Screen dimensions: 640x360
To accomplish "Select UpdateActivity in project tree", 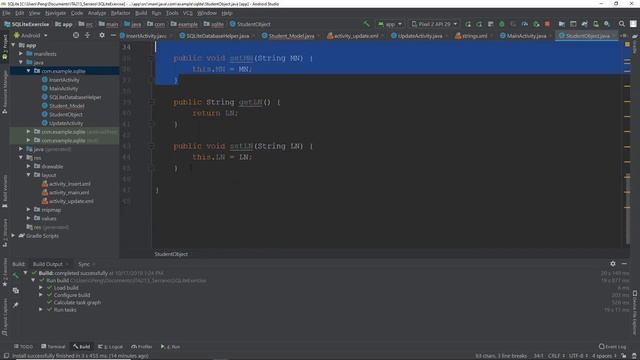I will tap(66, 123).
